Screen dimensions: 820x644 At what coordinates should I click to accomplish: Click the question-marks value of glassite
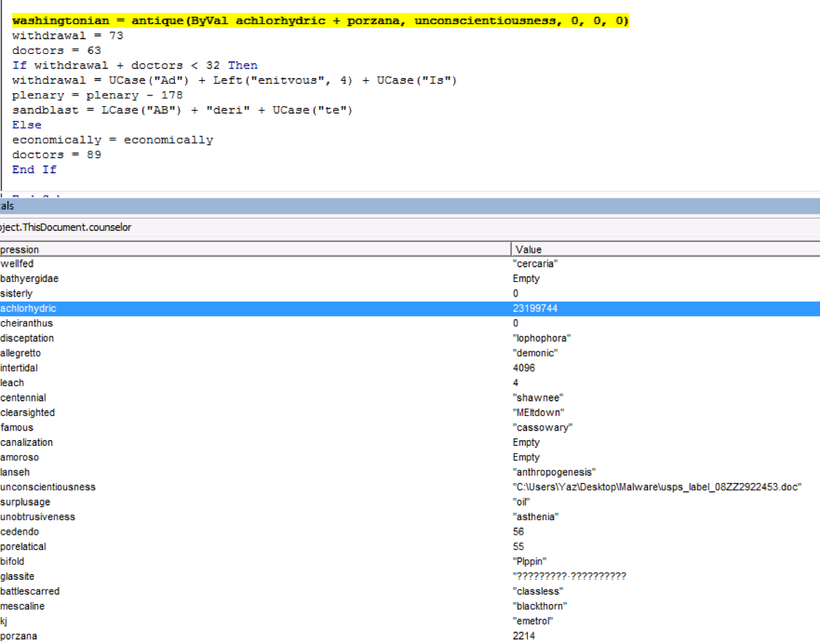point(569,576)
